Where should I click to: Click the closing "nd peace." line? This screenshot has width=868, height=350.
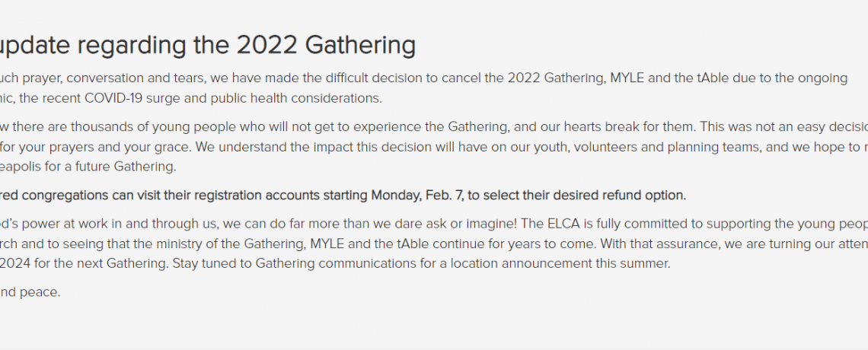30,292
